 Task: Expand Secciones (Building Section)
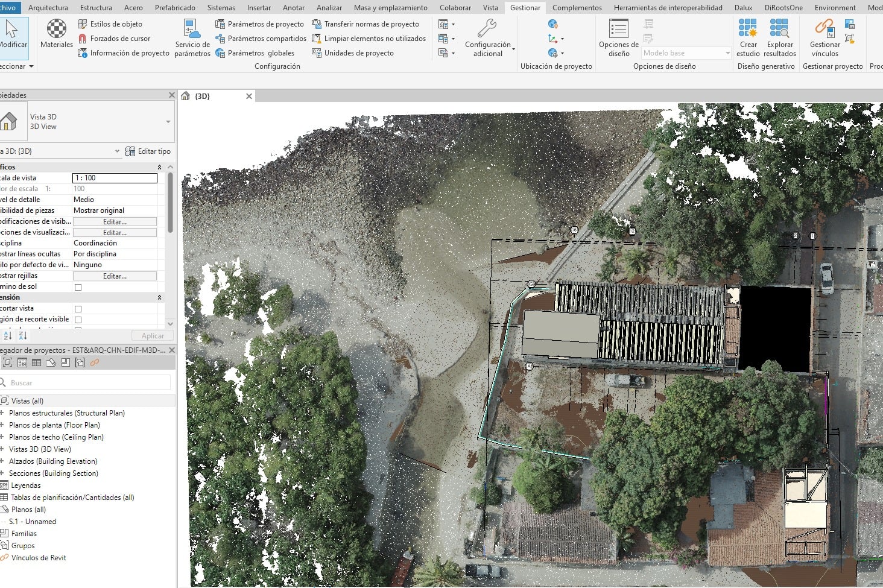(x=2, y=473)
